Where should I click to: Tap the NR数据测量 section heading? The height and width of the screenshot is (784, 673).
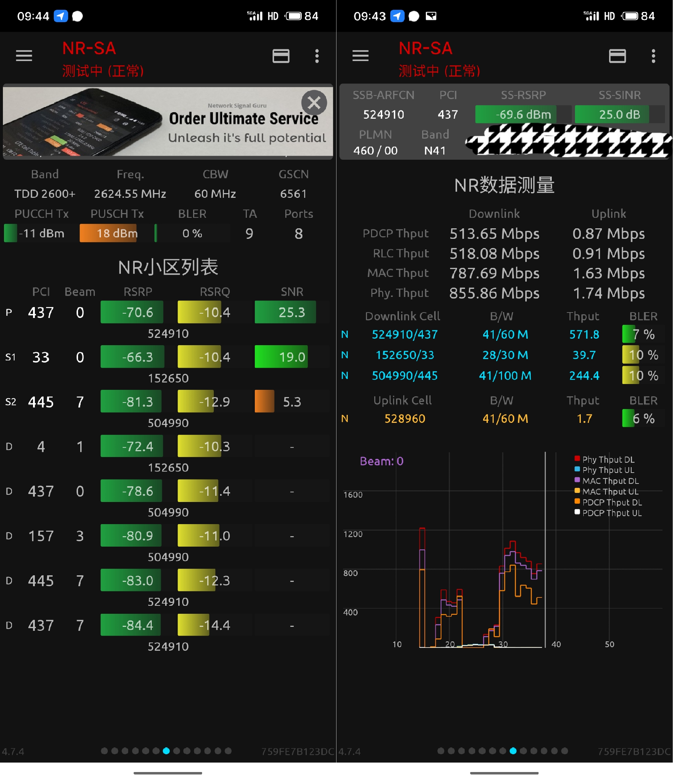click(504, 185)
